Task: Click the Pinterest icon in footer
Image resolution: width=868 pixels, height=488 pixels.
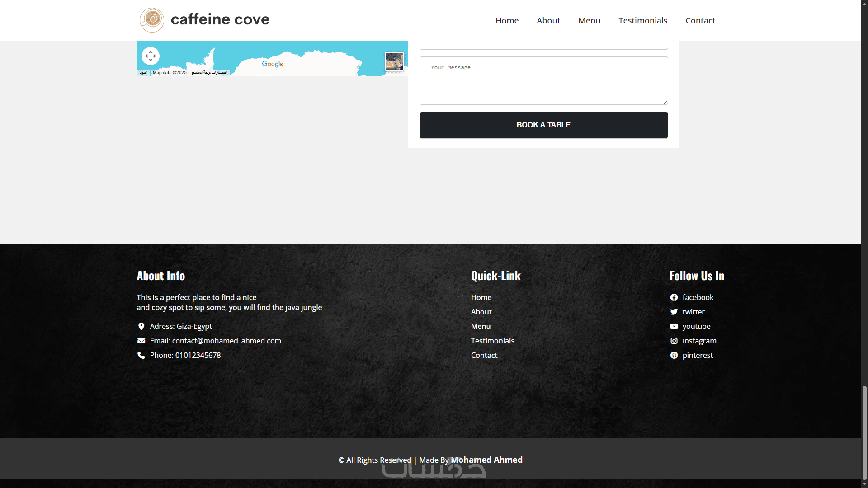Action: tap(674, 355)
